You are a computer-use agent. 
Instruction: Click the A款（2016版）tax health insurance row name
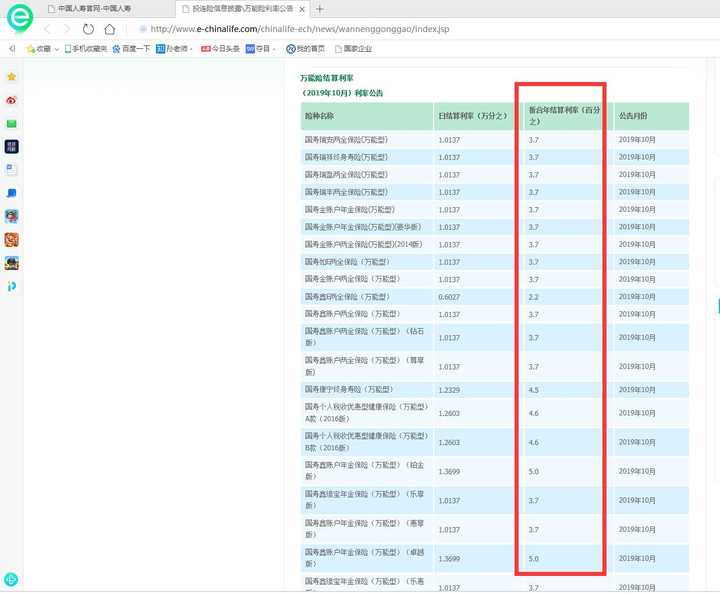[366, 413]
